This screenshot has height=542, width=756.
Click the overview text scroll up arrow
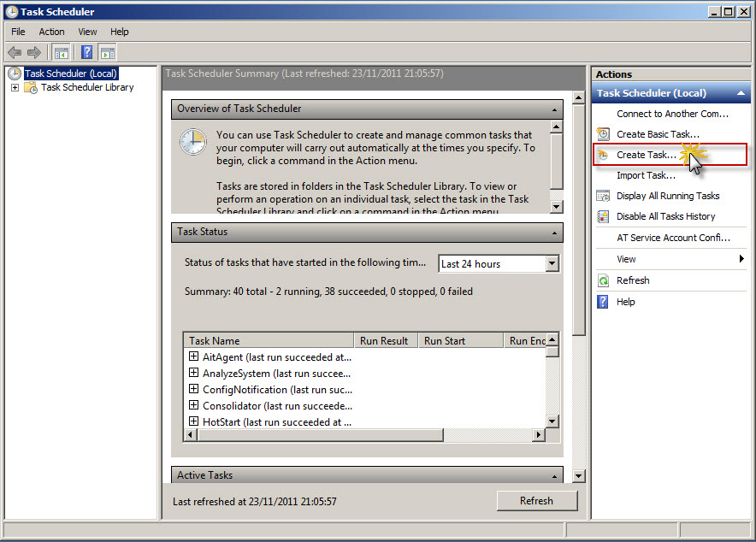(x=557, y=127)
